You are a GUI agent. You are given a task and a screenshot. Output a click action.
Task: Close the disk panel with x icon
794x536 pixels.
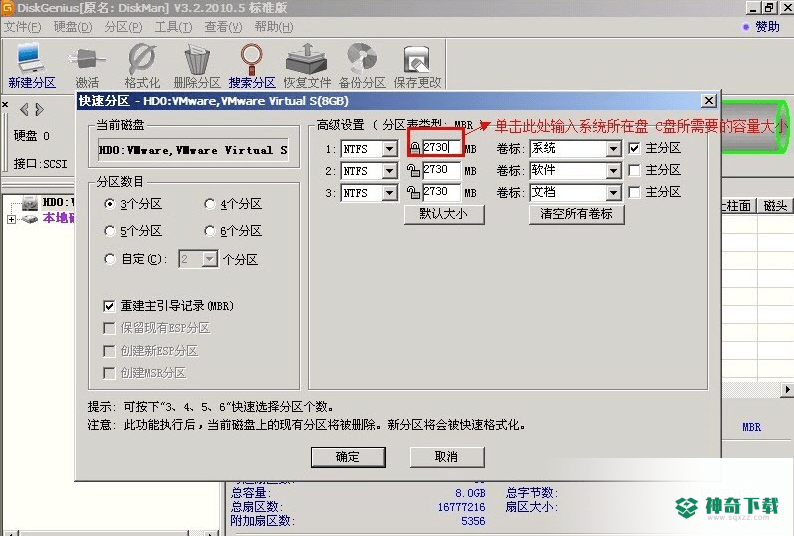click(5, 104)
